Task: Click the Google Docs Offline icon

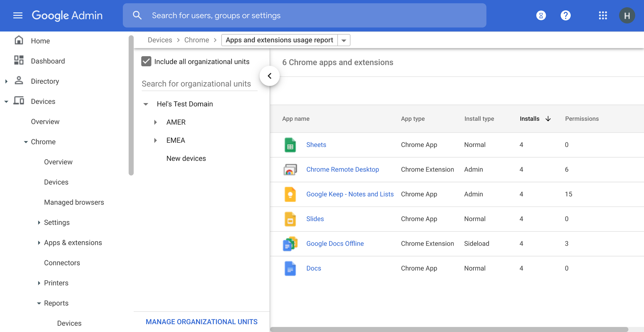Action: (290, 244)
